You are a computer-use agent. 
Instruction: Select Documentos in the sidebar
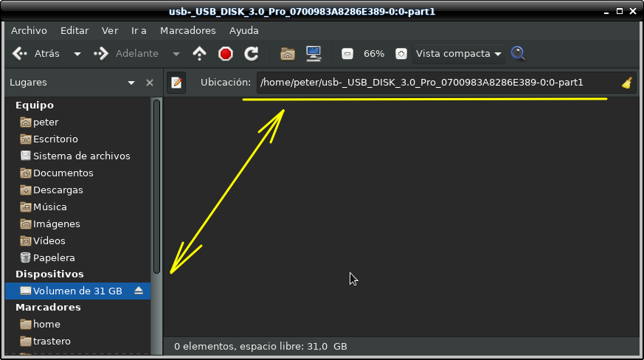click(x=78, y=173)
